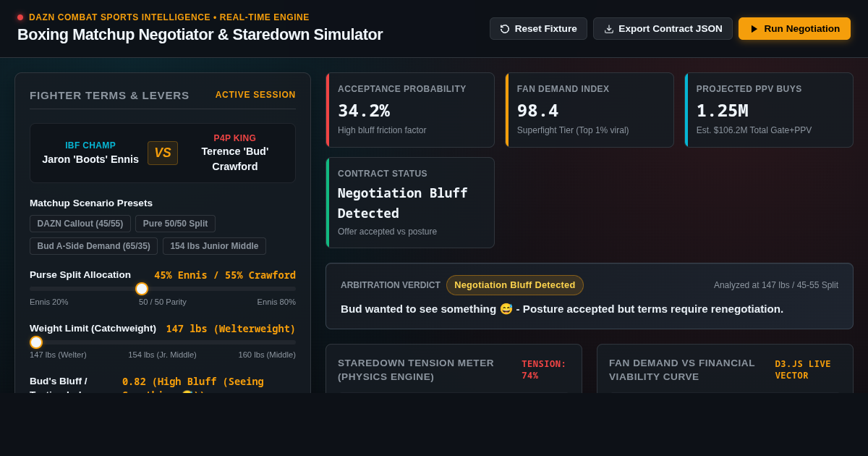The width and height of the screenshot is (868, 456).
Task: Click the P4P KING title label
Action: 235,138
